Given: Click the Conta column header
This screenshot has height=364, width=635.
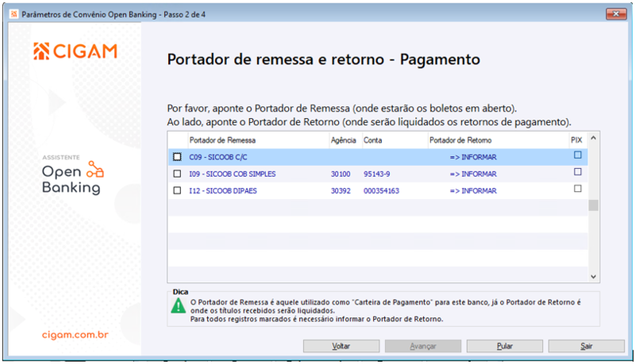Looking at the screenshot, I should coord(394,140).
